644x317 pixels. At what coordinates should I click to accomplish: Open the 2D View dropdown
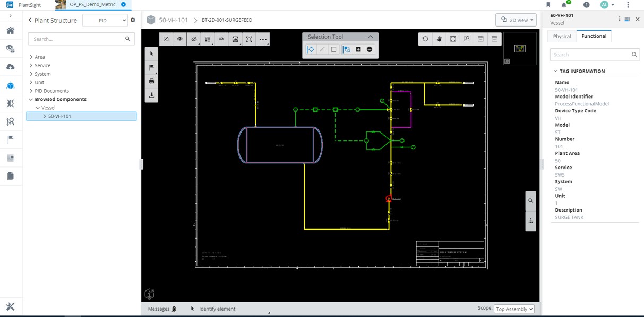pyautogui.click(x=516, y=20)
